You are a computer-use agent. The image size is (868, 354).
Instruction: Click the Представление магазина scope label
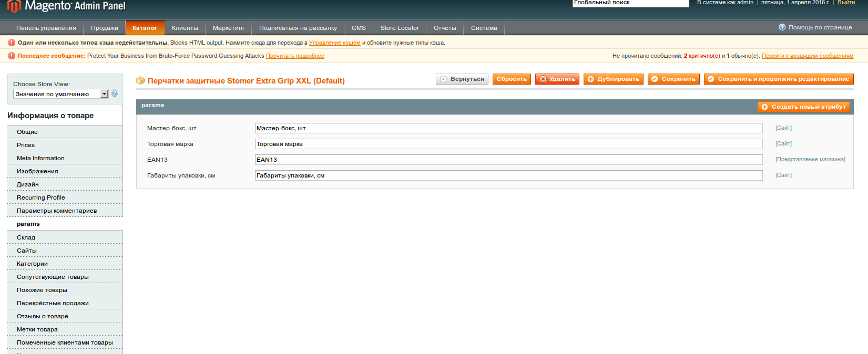[810, 159]
